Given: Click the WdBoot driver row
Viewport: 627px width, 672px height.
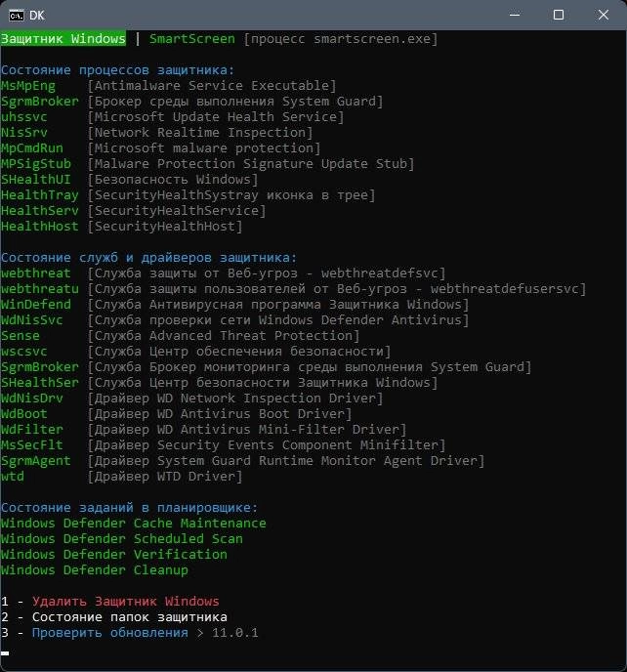Looking at the screenshot, I should coord(176,414).
